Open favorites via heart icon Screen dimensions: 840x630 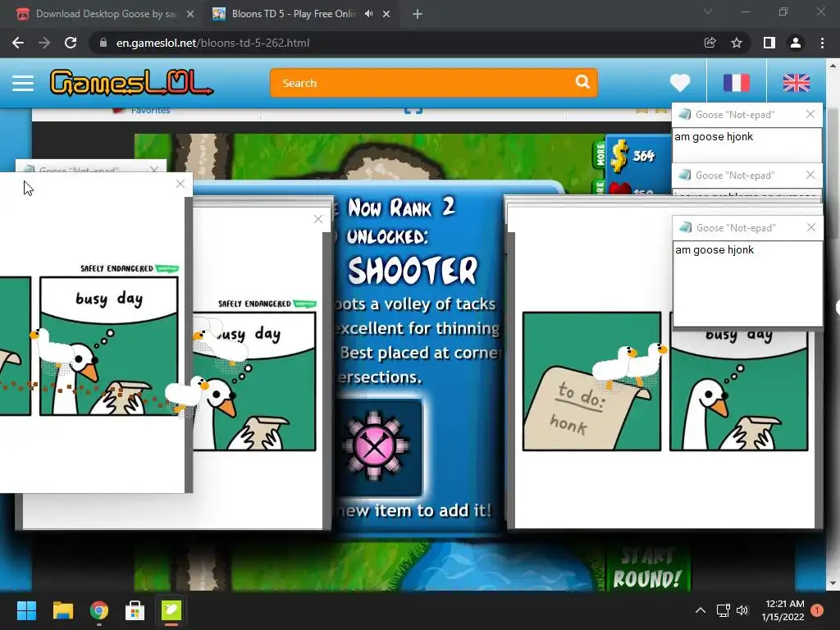(x=680, y=83)
